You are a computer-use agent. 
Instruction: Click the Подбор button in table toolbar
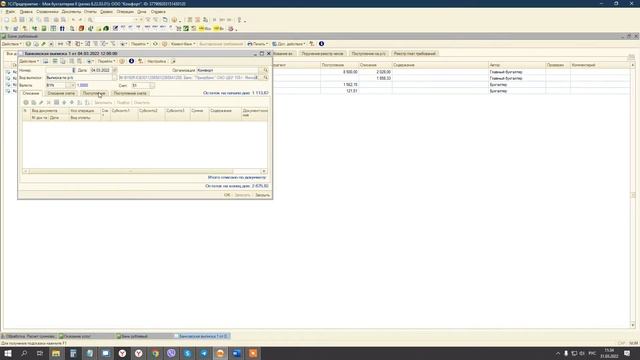(123, 102)
